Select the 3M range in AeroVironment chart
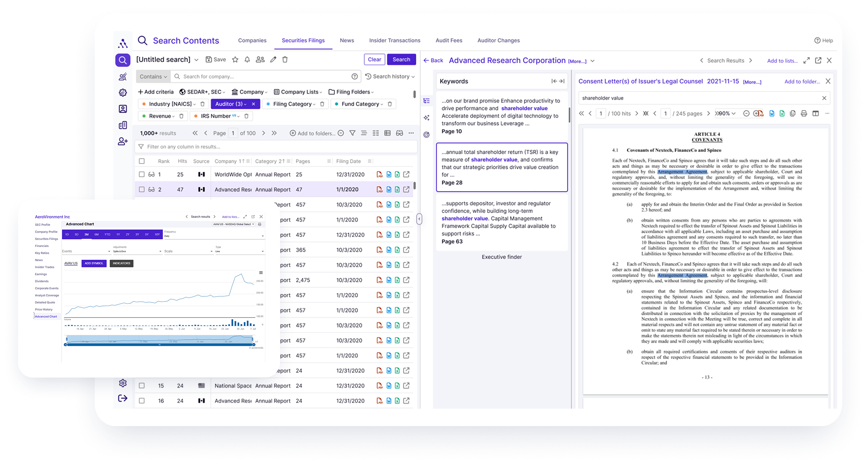This screenshot has width=868, height=466. pyautogui.click(x=86, y=234)
